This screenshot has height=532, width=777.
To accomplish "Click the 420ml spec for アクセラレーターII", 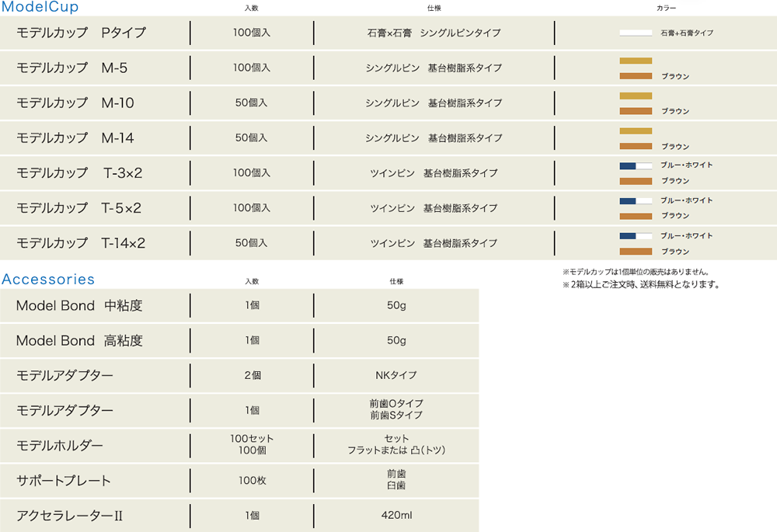I will coord(396,516).
